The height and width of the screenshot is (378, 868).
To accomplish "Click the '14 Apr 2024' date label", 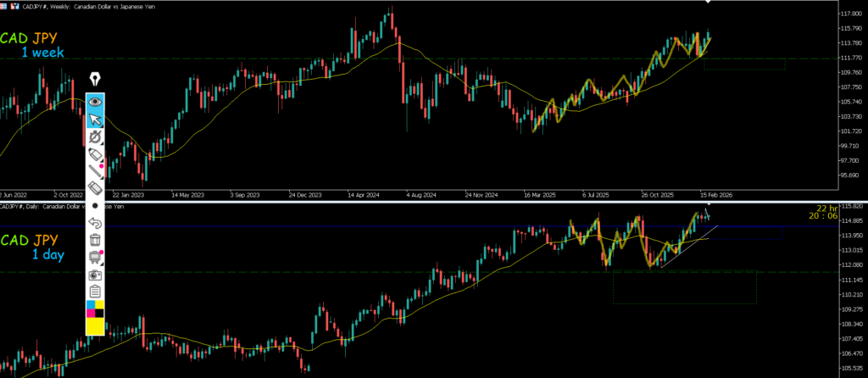I will (363, 196).
